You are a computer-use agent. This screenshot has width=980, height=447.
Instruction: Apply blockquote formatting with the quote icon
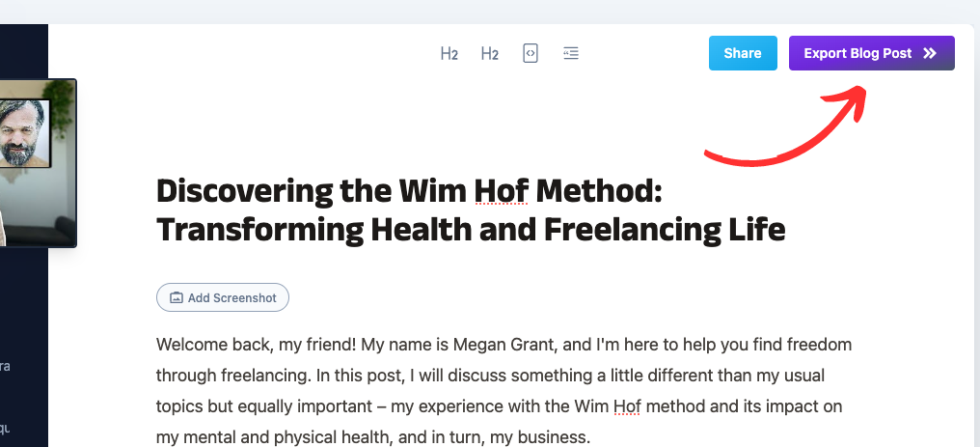571,54
